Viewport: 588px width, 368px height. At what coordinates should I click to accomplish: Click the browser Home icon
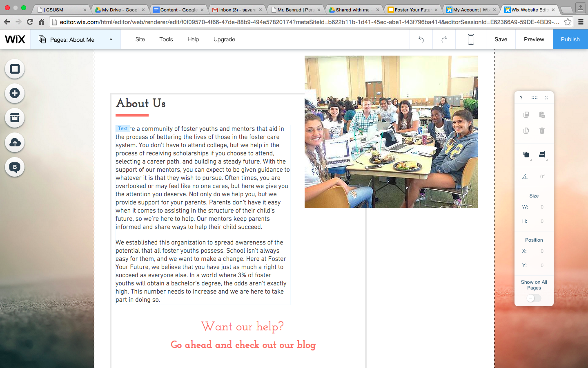pos(41,22)
